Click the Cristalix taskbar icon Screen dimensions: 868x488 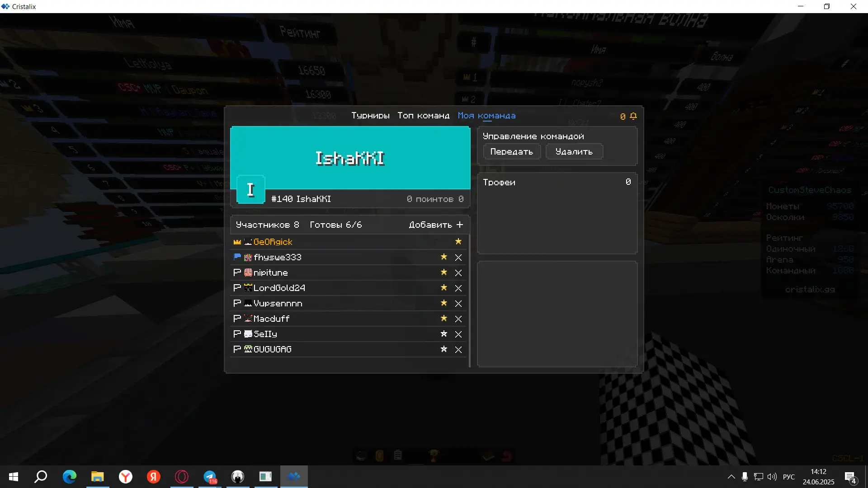(294, 477)
